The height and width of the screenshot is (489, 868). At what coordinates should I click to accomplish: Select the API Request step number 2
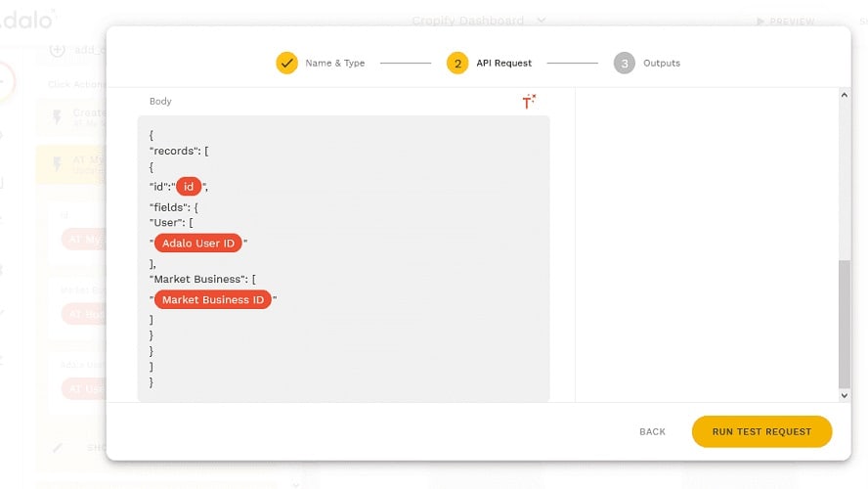tap(457, 64)
